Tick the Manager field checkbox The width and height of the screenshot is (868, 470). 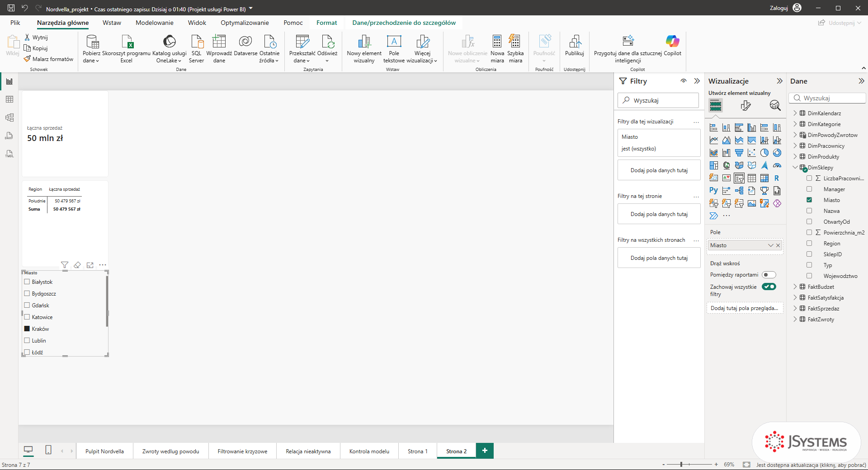tap(809, 189)
